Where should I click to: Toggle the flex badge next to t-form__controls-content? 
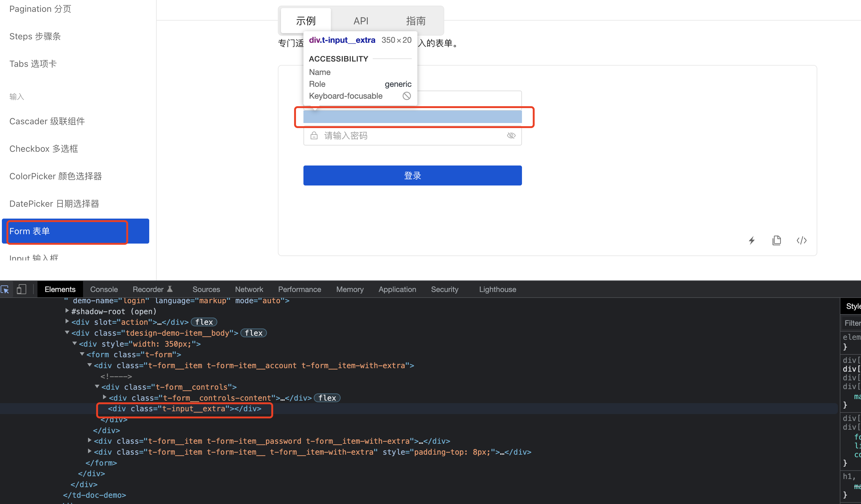(327, 398)
